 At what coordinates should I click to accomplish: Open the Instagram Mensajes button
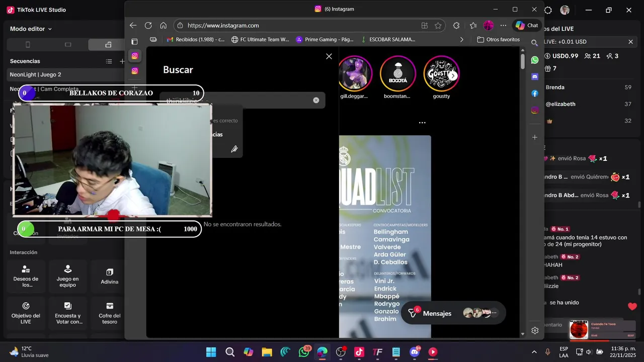[453, 313]
